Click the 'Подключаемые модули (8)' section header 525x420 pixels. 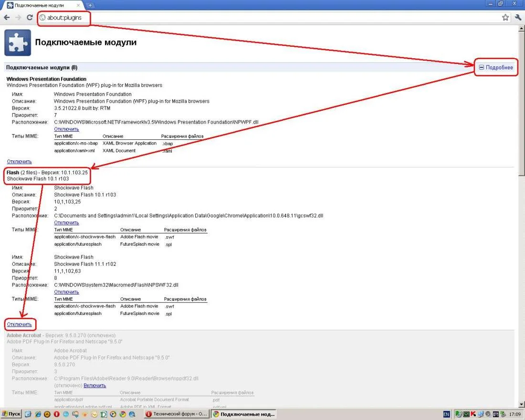[42, 67]
